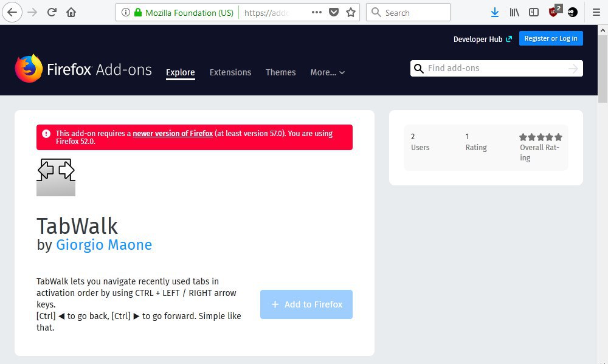Open page actions three-dot menu
This screenshot has height=364, width=608.
point(317,12)
